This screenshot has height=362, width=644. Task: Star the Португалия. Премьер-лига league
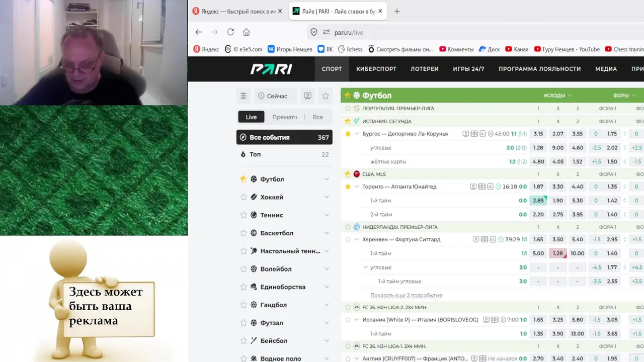coord(348,108)
